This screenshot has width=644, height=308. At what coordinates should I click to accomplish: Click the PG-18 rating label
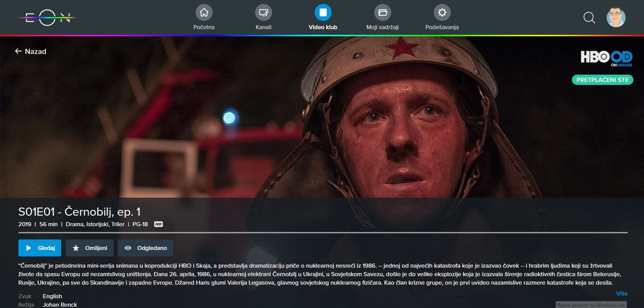point(140,224)
